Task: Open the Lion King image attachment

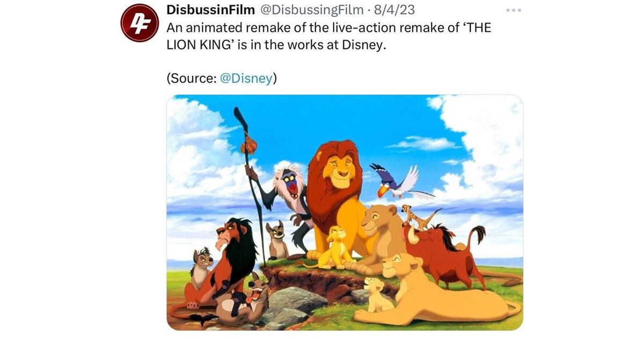Action: [x=345, y=213]
